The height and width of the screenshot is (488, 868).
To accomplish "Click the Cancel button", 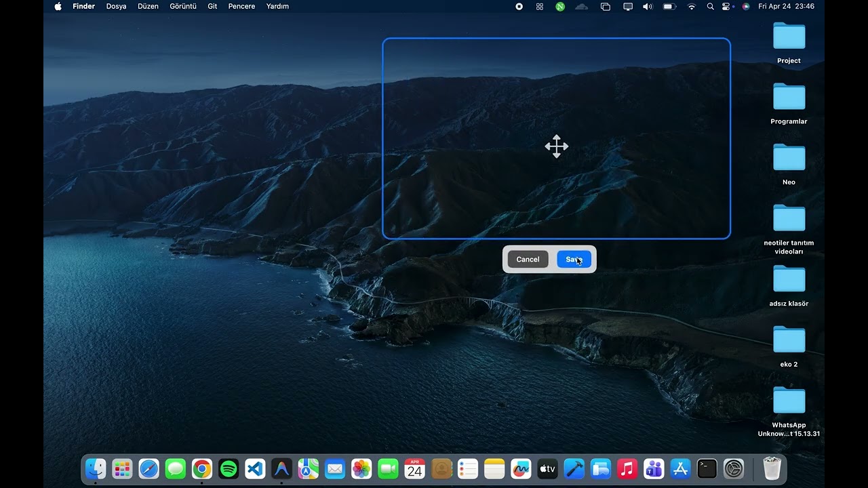I will 528,260.
